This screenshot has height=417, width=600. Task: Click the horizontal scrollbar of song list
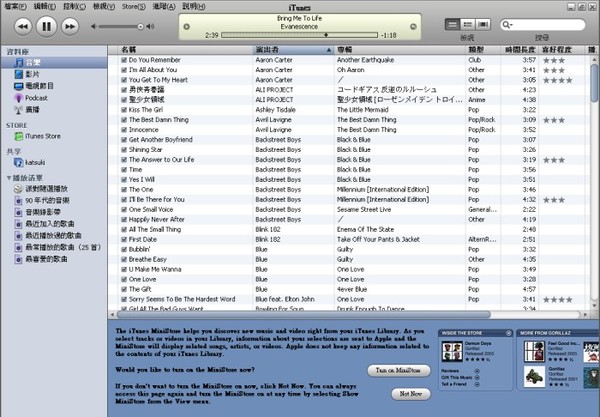[304, 314]
